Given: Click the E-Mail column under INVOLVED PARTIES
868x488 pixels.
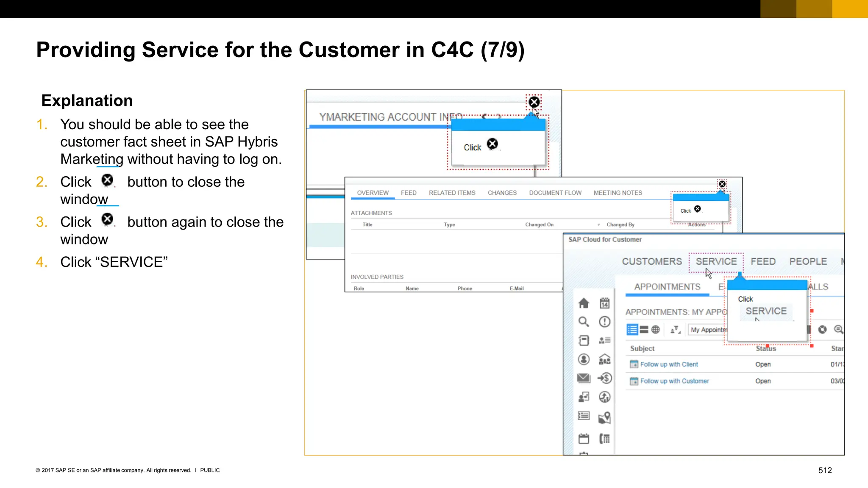Looking at the screenshot, I should point(517,288).
